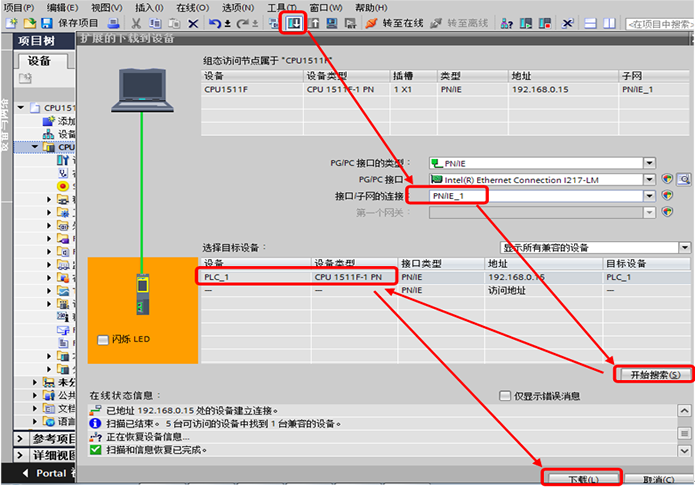Viewport: 695px width, 488px height.
Task: Click the 开始搜索(S) button
Action: tap(654, 375)
